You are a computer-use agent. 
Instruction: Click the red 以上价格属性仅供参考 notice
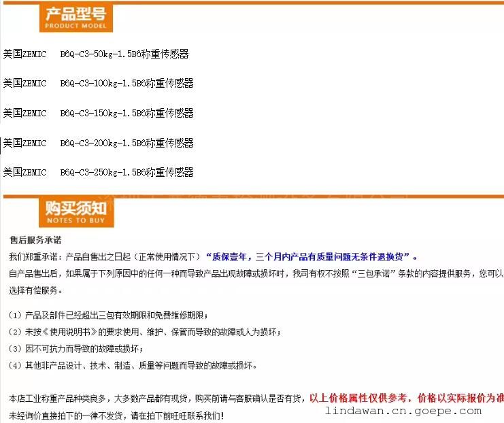click(x=406, y=399)
